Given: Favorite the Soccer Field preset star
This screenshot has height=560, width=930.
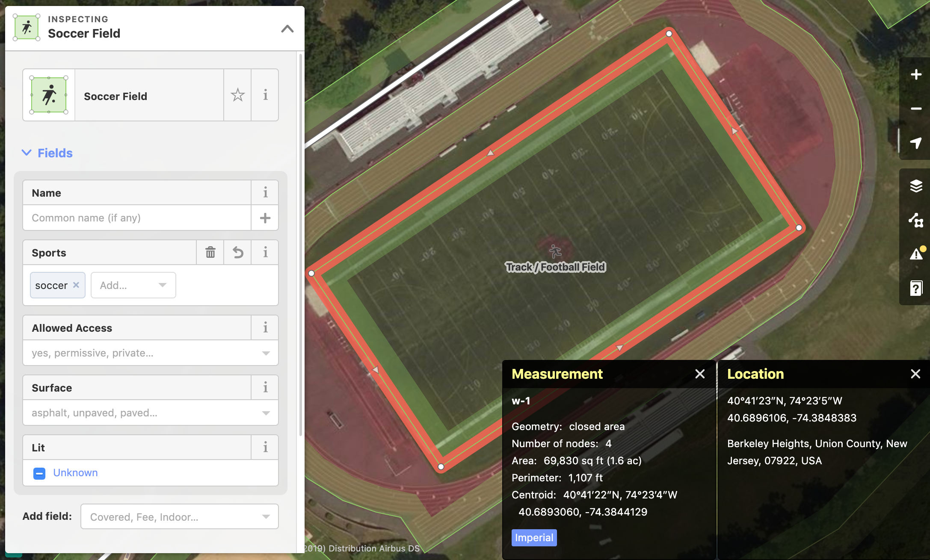Looking at the screenshot, I should 238,95.
